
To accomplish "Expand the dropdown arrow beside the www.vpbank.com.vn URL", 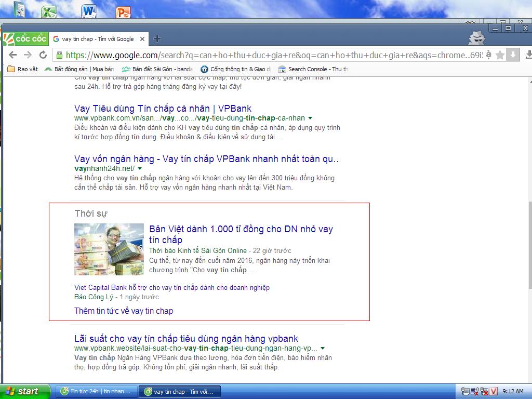I will [x=310, y=118].
